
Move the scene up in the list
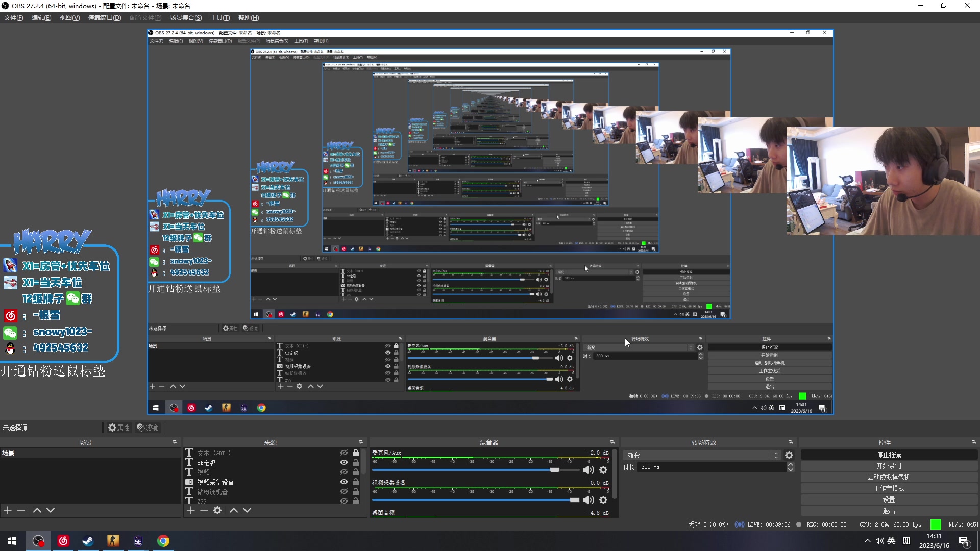tap(37, 510)
